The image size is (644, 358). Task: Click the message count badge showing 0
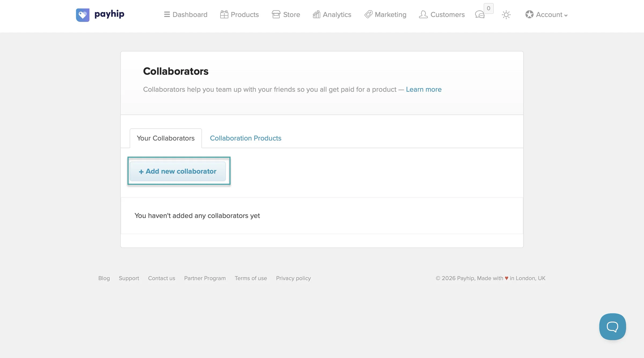click(x=488, y=8)
